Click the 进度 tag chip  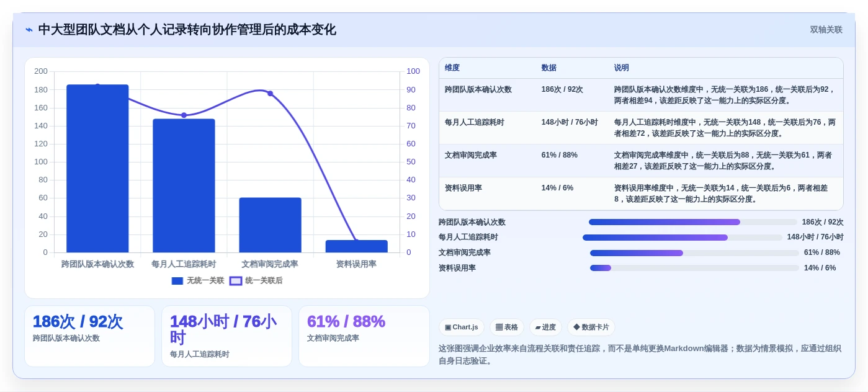(x=545, y=327)
